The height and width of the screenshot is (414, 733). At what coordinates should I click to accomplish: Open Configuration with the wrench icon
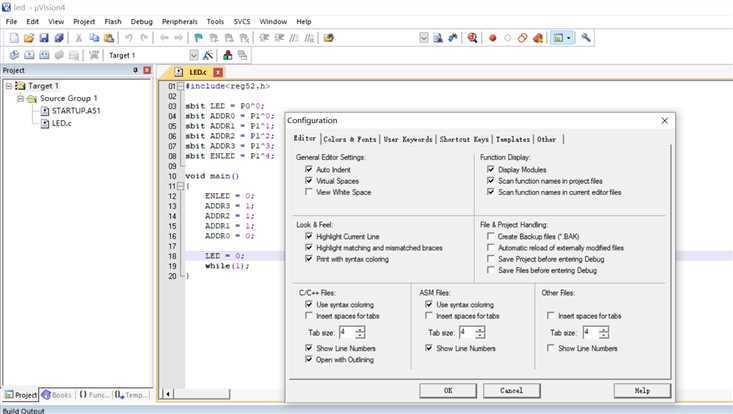click(586, 38)
